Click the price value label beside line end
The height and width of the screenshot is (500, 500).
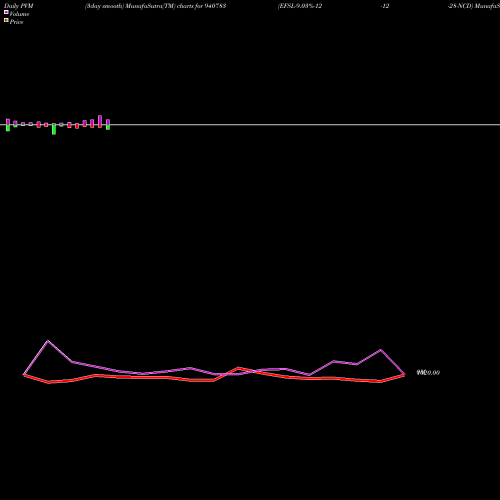428,373
